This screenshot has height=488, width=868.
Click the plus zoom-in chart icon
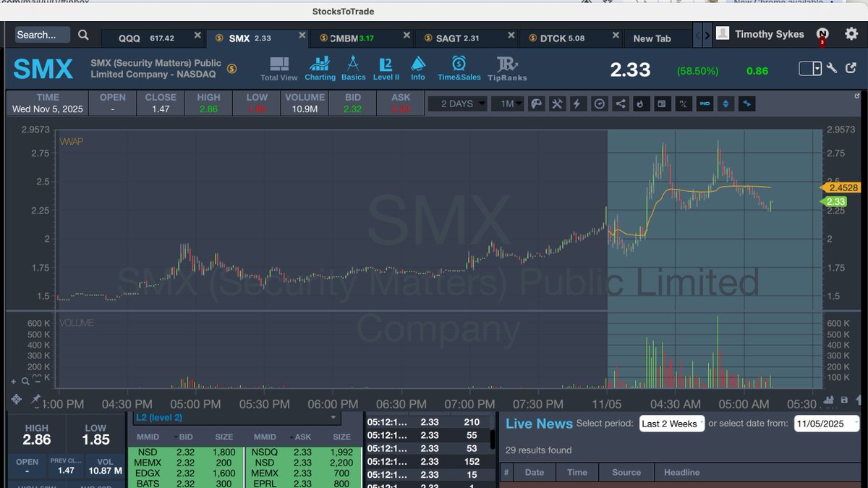coord(13,381)
